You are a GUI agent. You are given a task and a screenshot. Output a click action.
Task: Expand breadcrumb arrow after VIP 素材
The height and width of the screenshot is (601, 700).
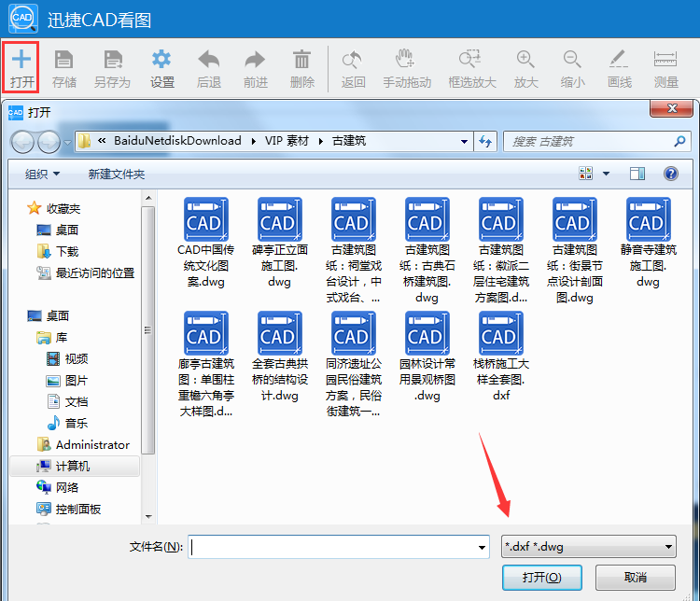pyautogui.click(x=320, y=142)
